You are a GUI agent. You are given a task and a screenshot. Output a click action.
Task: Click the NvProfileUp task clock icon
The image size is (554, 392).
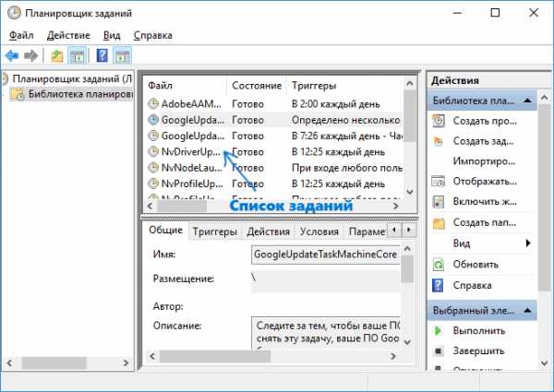153,184
